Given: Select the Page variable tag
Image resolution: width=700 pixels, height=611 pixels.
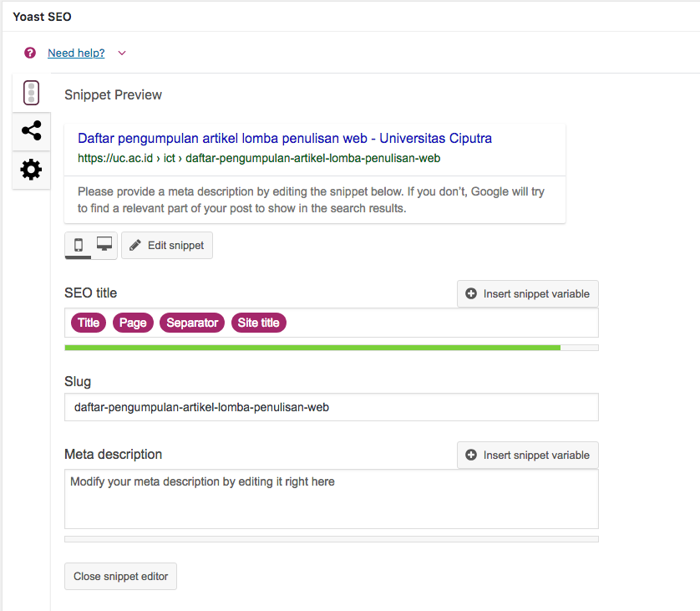Looking at the screenshot, I should [x=133, y=323].
